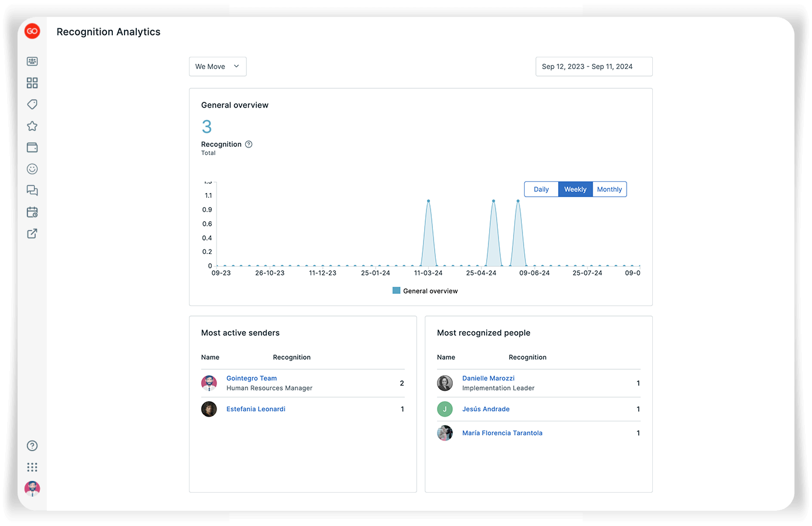
Task: Switch chart to Daily view
Action: [x=541, y=189]
